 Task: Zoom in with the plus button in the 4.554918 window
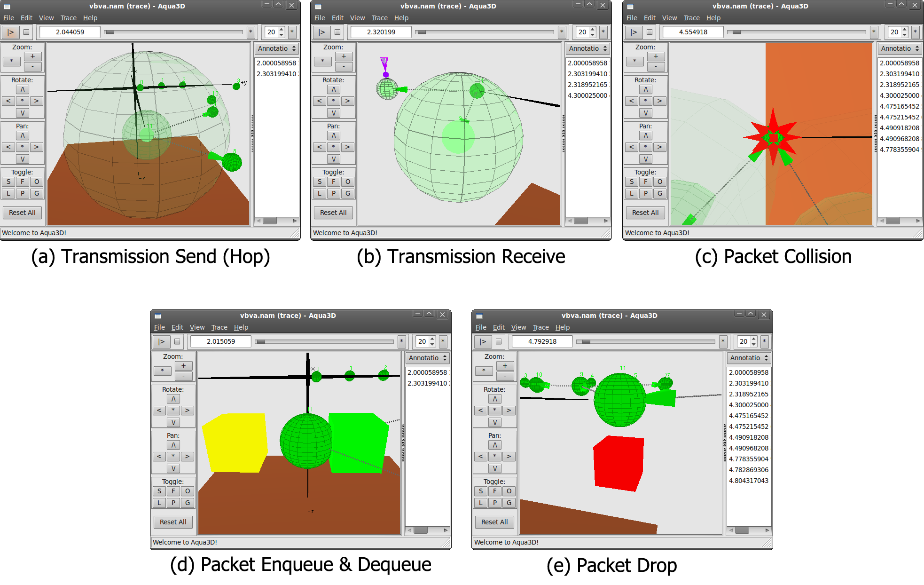[656, 56]
